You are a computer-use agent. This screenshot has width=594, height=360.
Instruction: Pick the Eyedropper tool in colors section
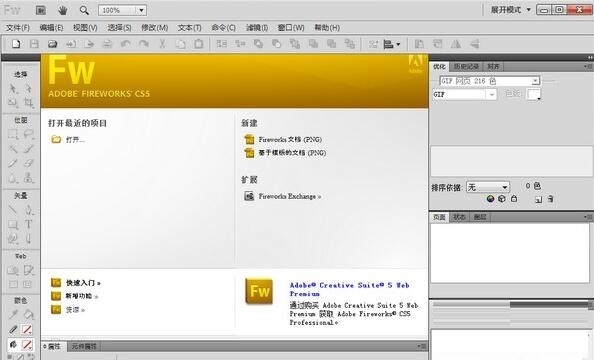coord(13,315)
